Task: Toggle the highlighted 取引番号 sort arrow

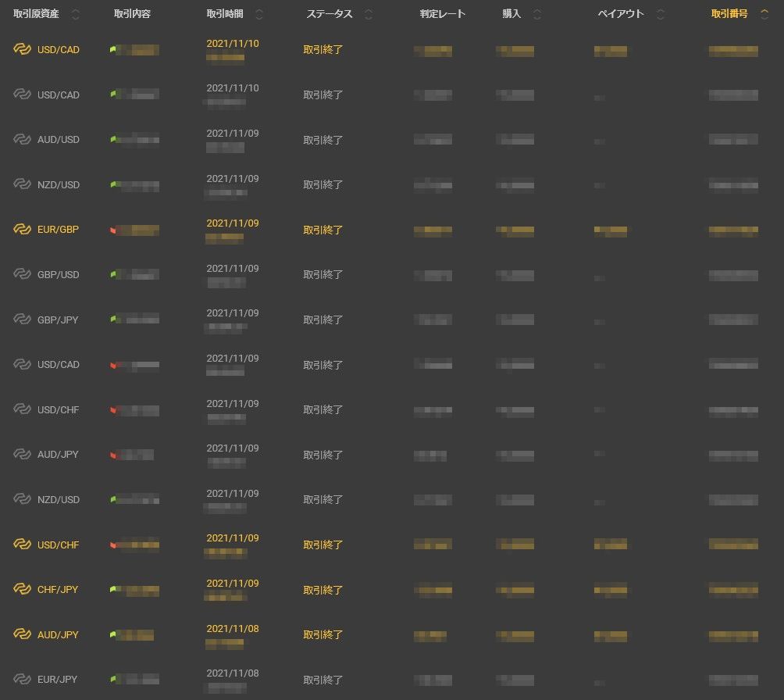Action: click(x=764, y=14)
